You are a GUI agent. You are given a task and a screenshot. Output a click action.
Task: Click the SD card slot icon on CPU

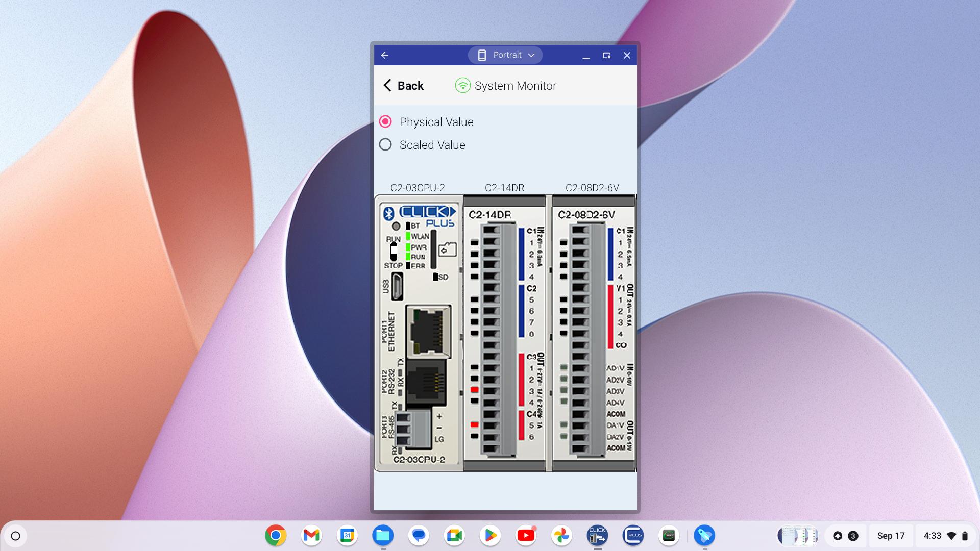[x=447, y=249]
